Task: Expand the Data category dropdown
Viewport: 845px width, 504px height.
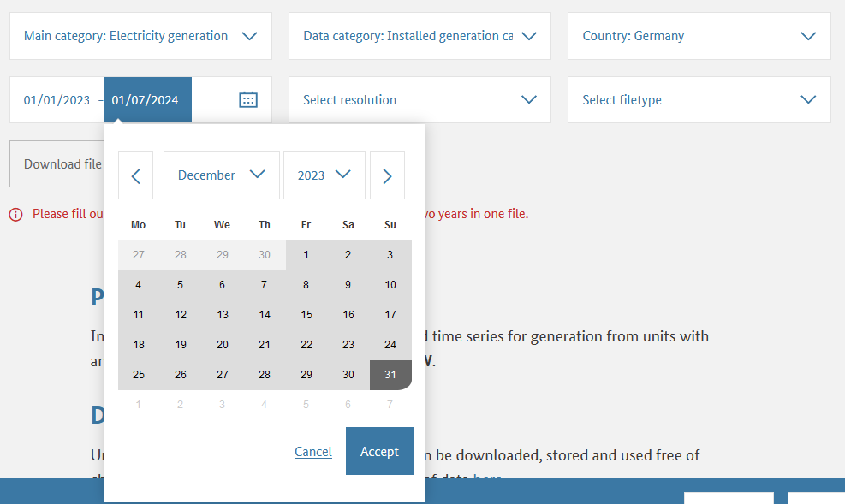Action: tap(420, 36)
